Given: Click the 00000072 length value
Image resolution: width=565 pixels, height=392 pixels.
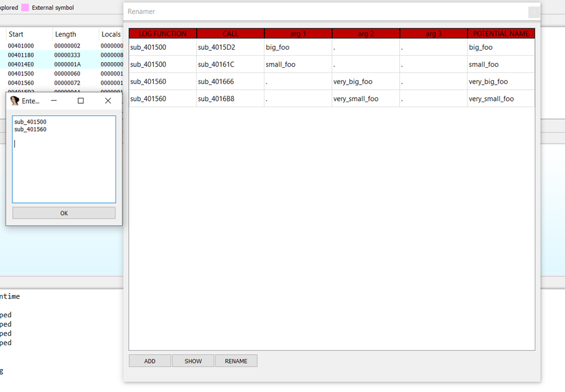Looking at the screenshot, I should click(x=67, y=83).
